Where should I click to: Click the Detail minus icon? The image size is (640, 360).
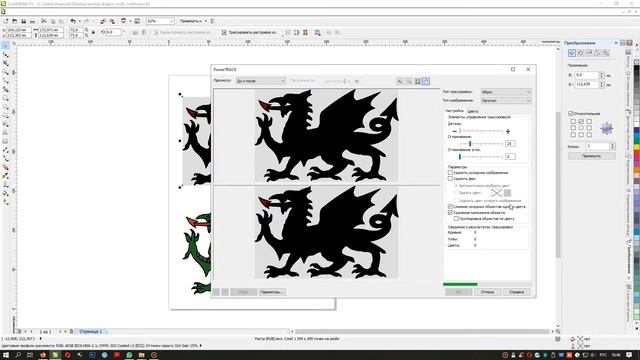coord(454,131)
